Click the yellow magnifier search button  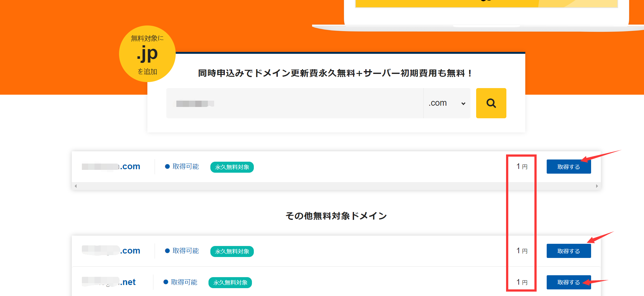[491, 103]
